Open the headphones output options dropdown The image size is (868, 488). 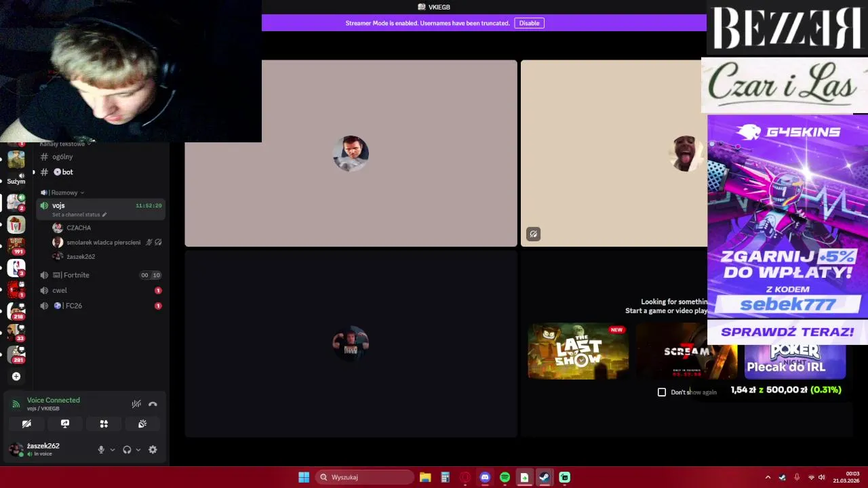138,449
